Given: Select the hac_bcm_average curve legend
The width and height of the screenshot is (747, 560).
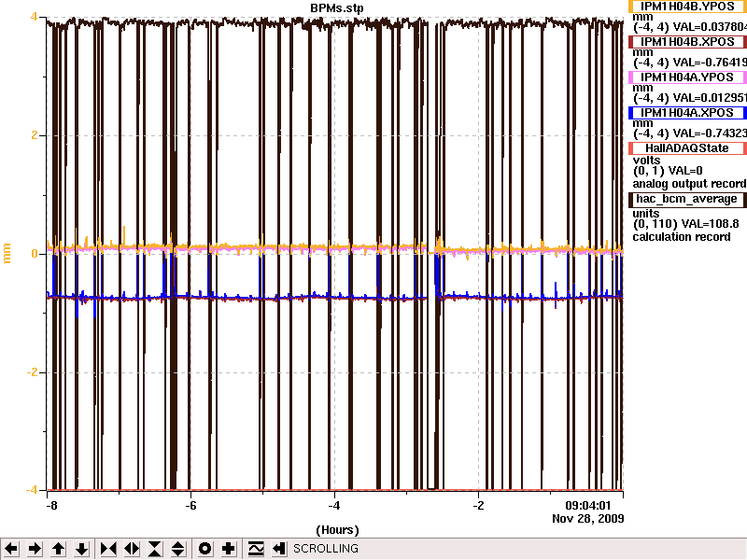Looking at the screenshot, I should pyautogui.click(x=687, y=199).
